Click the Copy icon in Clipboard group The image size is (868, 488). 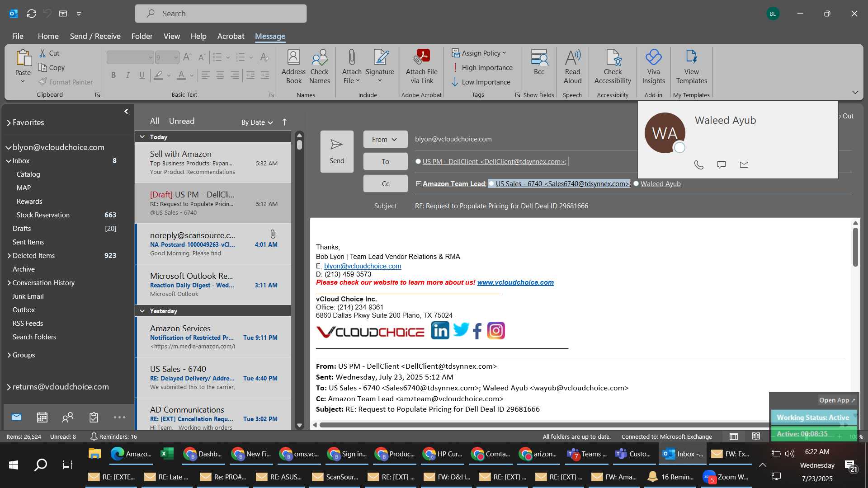click(42, 67)
